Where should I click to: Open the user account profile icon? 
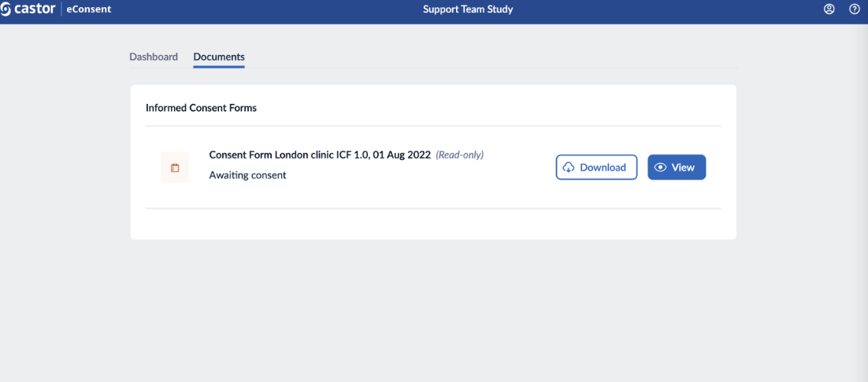tap(829, 9)
